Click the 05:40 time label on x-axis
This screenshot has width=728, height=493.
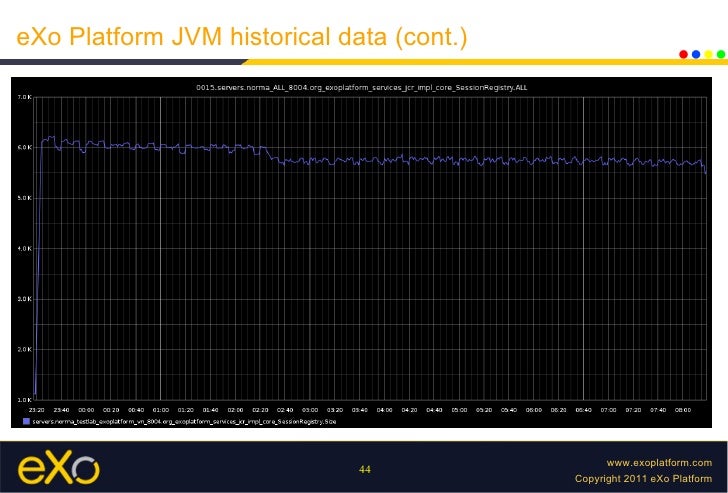(x=509, y=410)
